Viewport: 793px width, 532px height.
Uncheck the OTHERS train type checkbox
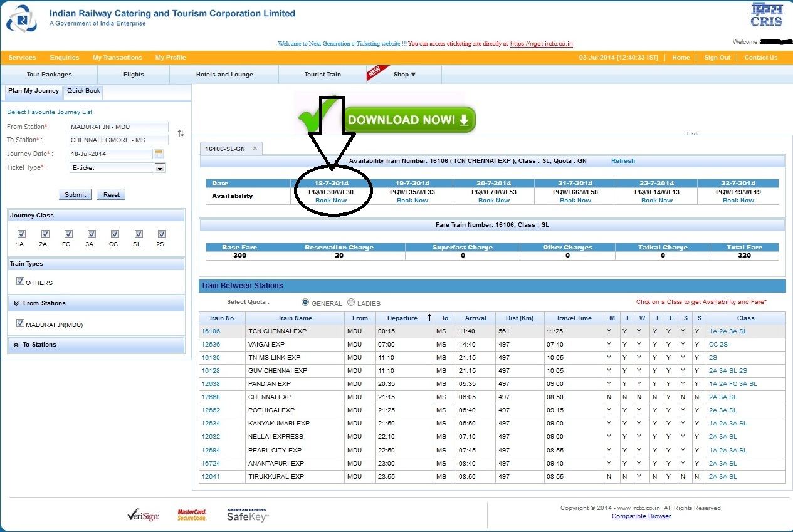21,282
